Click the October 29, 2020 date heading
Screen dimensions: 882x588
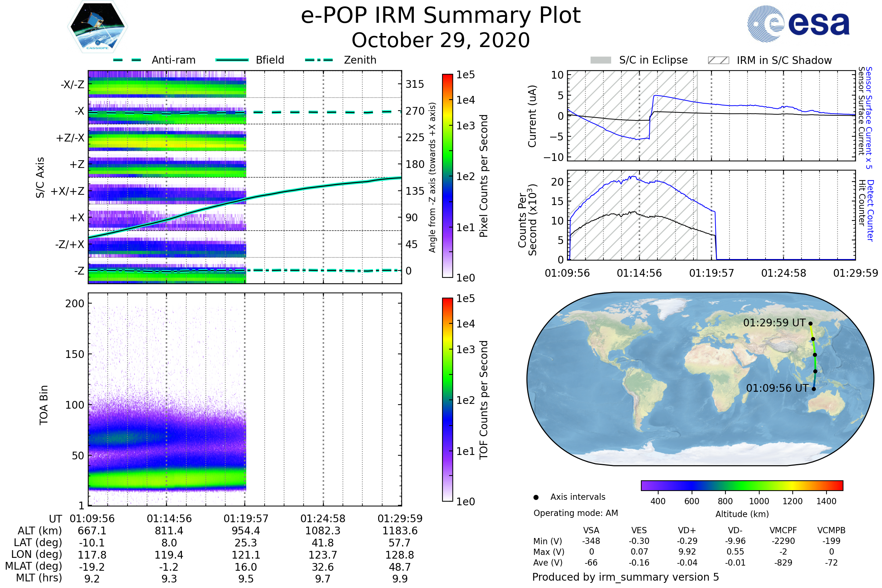[441, 40]
